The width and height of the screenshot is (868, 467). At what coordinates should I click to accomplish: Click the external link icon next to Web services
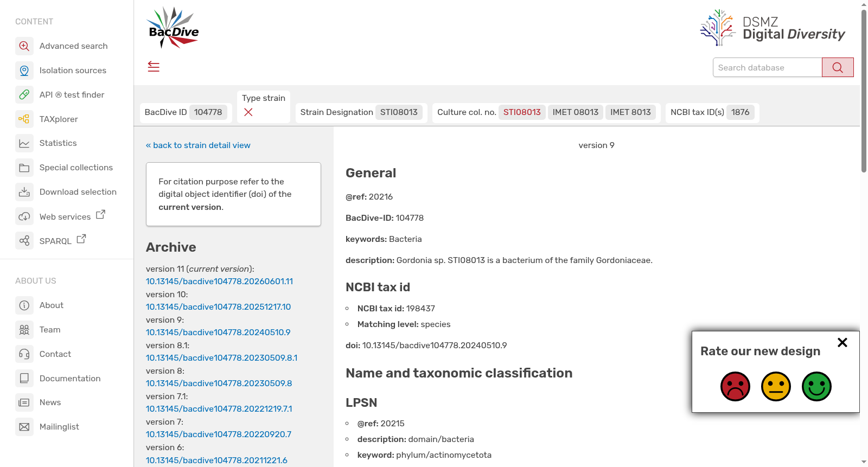(100, 215)
